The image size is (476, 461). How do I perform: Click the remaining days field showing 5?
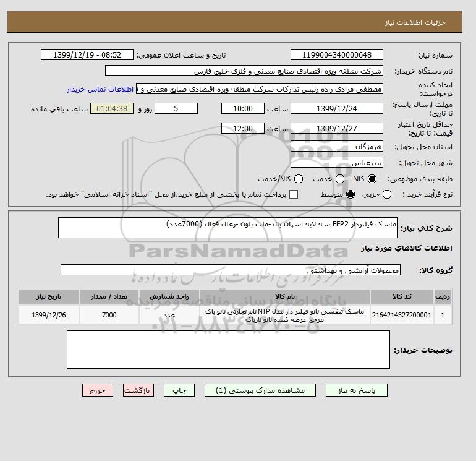point(176,108)
